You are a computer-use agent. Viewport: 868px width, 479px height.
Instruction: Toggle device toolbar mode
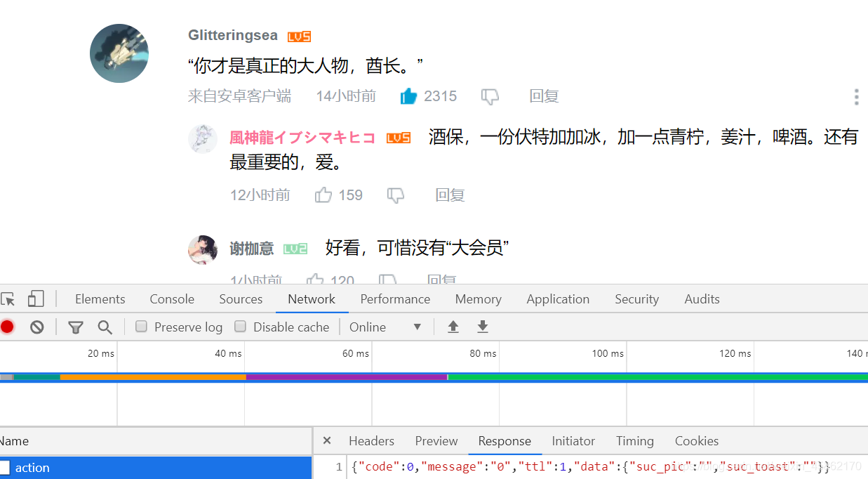coord(35,298)
